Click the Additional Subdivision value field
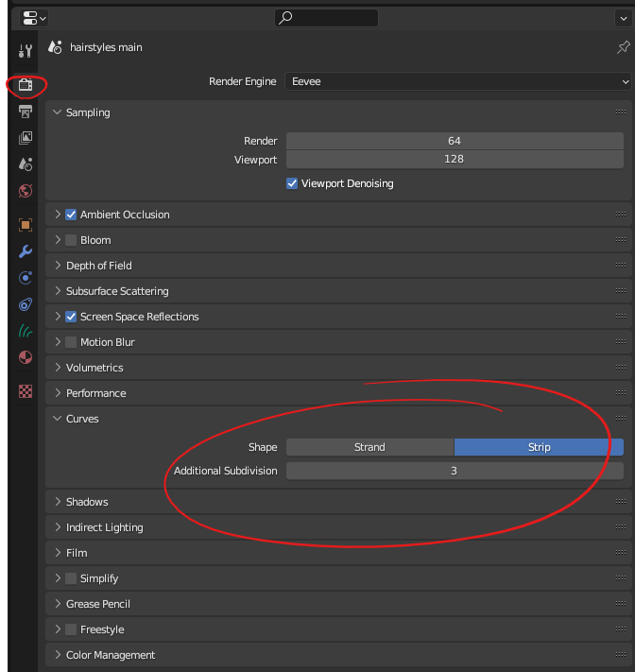 coord(454,471)
